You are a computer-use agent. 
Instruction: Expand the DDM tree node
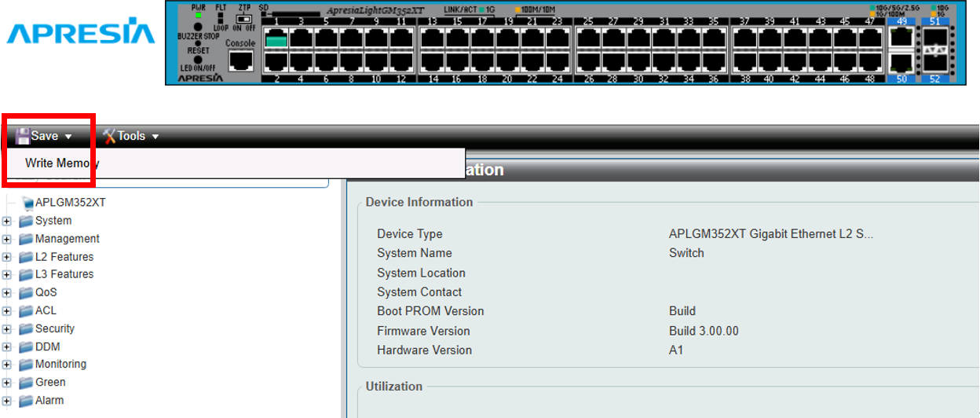(7, 347)
